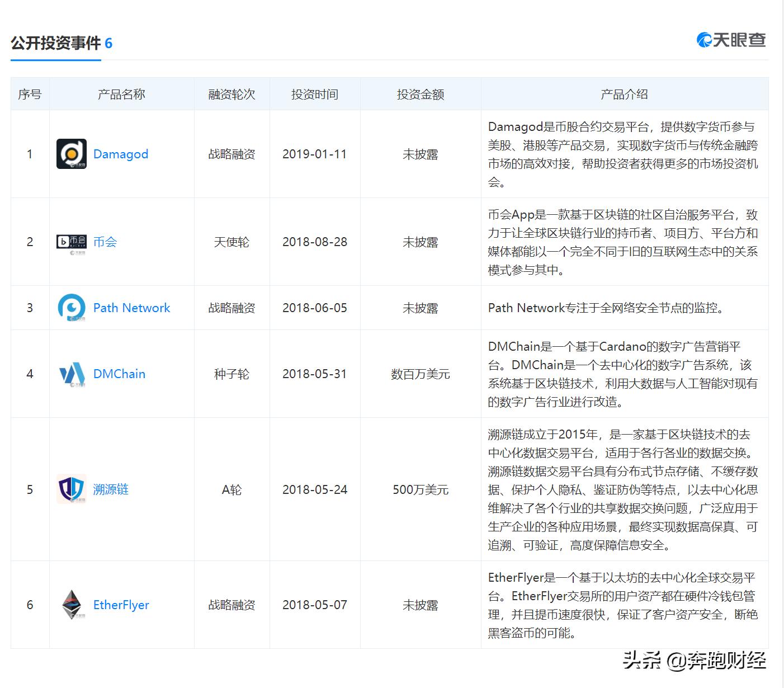
Task: Click the 投资时间 column header
Action: click(x=315, y=94)
